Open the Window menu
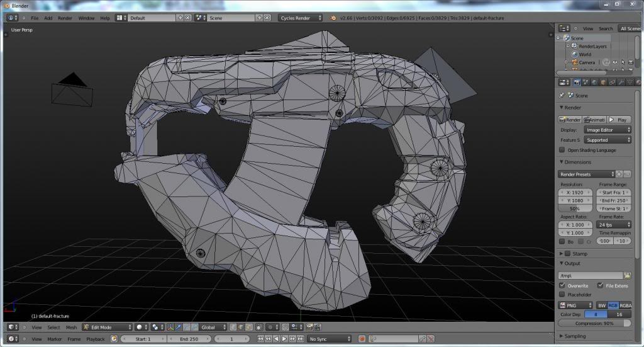Viewport: 644px width, 347px height. [x=86, y=18]
